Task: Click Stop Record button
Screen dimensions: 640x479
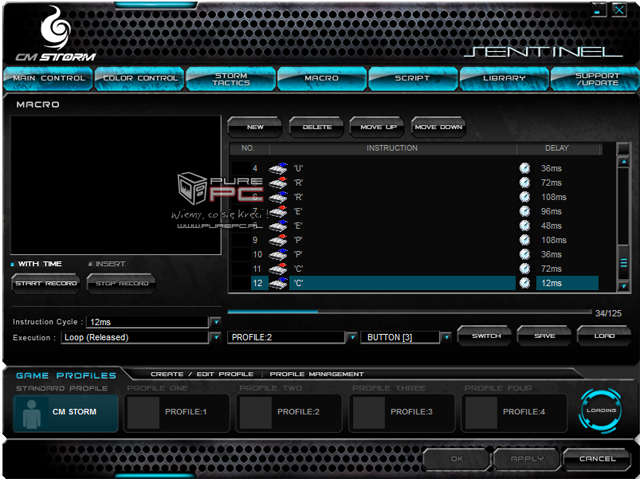Action: [x=122, y=284]
